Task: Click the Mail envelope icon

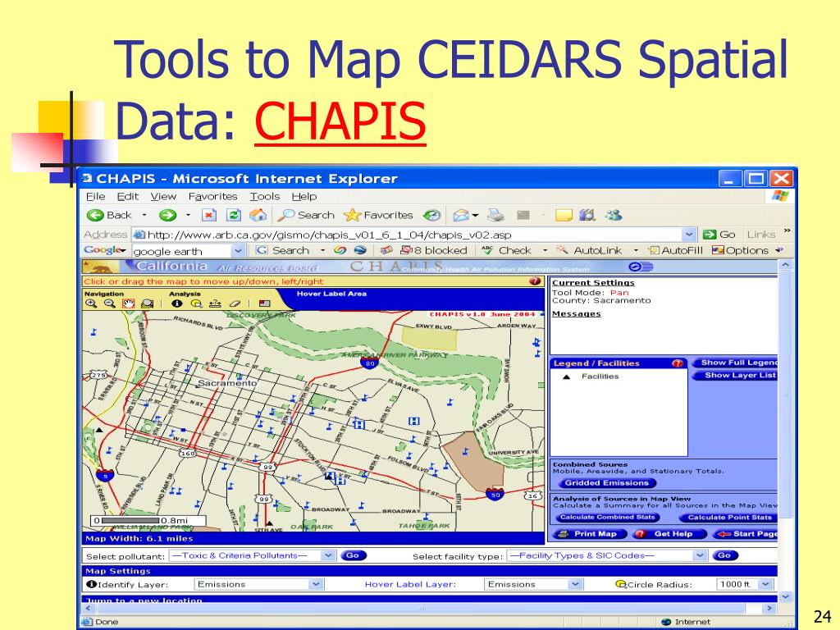Action: (x=461, y=216)
